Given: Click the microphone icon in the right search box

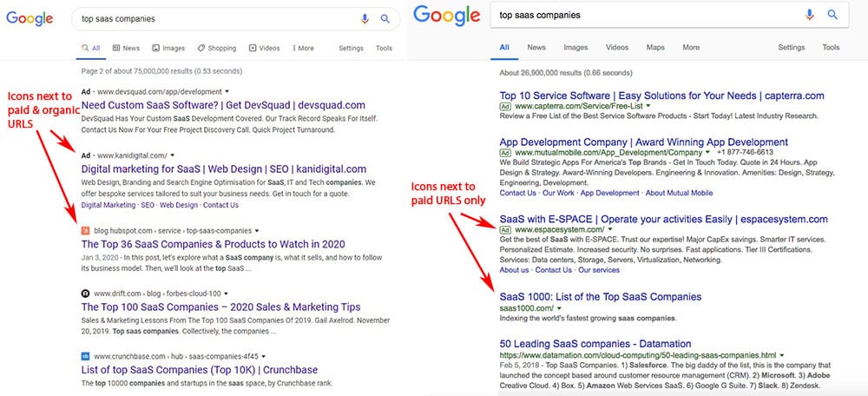Looking at the screenshot, I should [809, 15].
